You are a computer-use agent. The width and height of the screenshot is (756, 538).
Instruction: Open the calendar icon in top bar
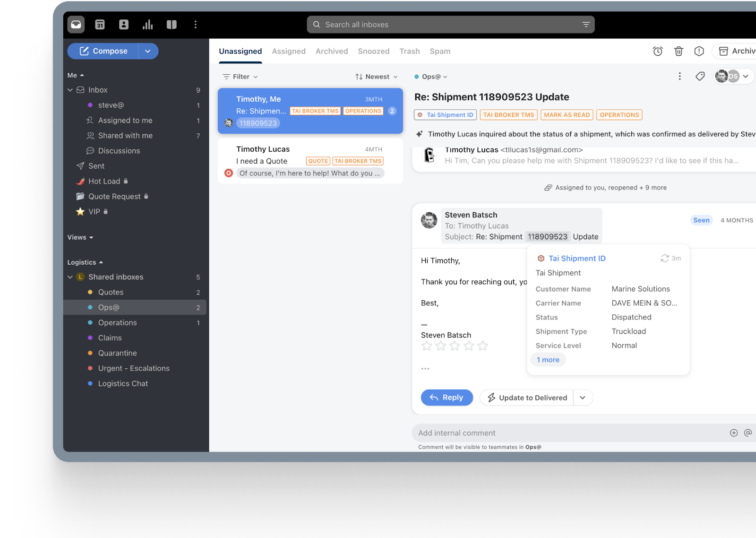[x=100, y=25]
